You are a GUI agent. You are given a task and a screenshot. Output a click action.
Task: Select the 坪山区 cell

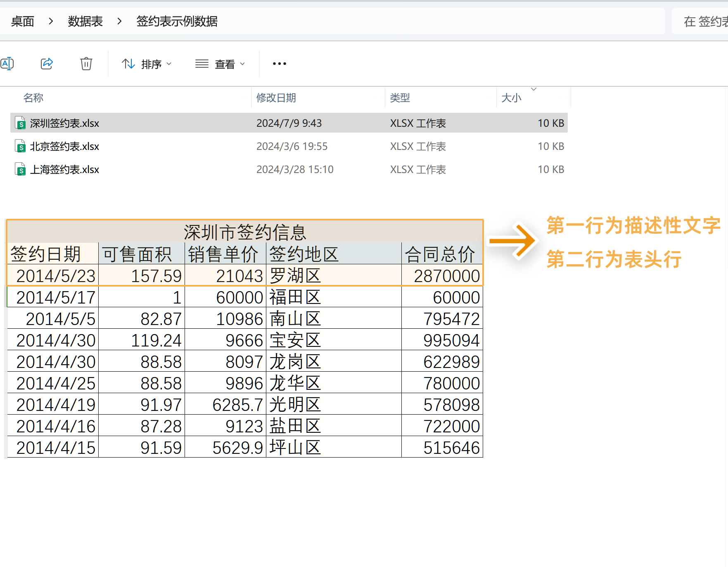point(334,447)
